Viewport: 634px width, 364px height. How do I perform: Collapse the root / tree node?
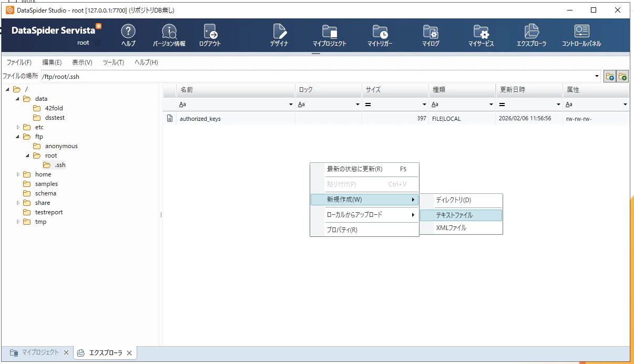coord(7,89)
